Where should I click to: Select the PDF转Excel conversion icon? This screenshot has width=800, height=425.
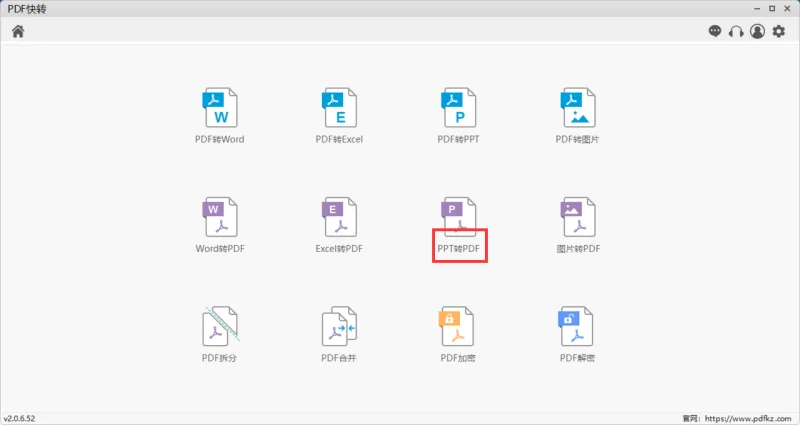(339, 108)
